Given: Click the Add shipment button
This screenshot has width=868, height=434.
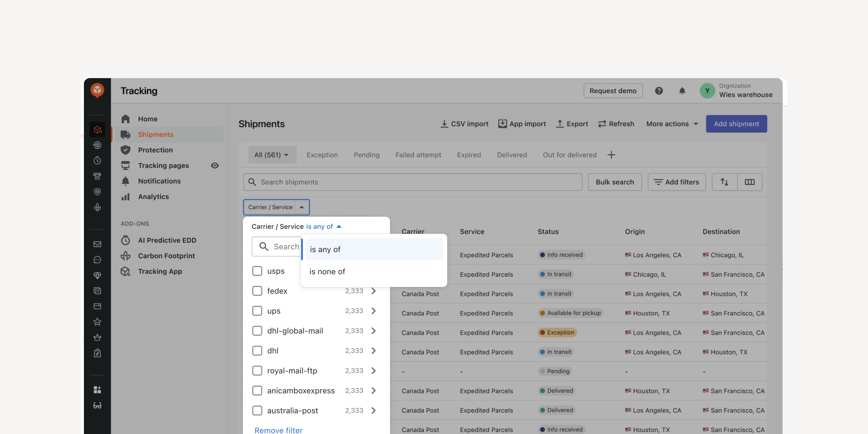Looking at the screenshot, I should point(736,124).
